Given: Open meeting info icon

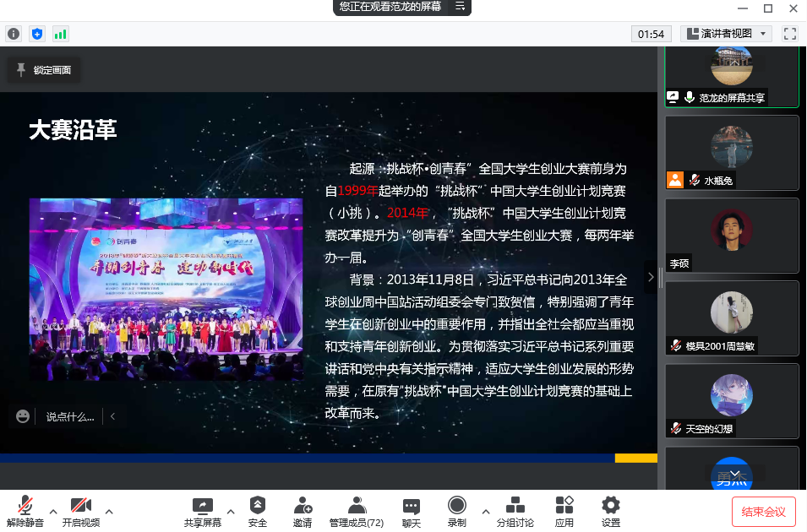Looking at the screenshot, I should (14, 34).
